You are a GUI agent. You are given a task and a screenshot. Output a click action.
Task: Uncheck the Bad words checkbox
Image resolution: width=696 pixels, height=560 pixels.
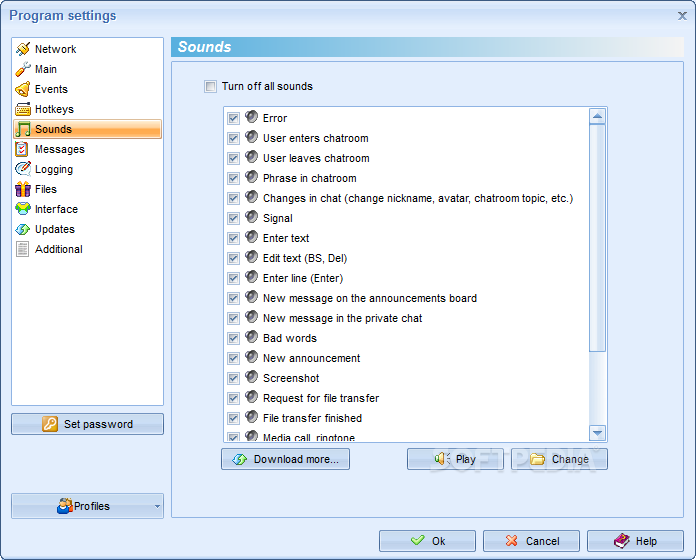(x=233, y=338)
